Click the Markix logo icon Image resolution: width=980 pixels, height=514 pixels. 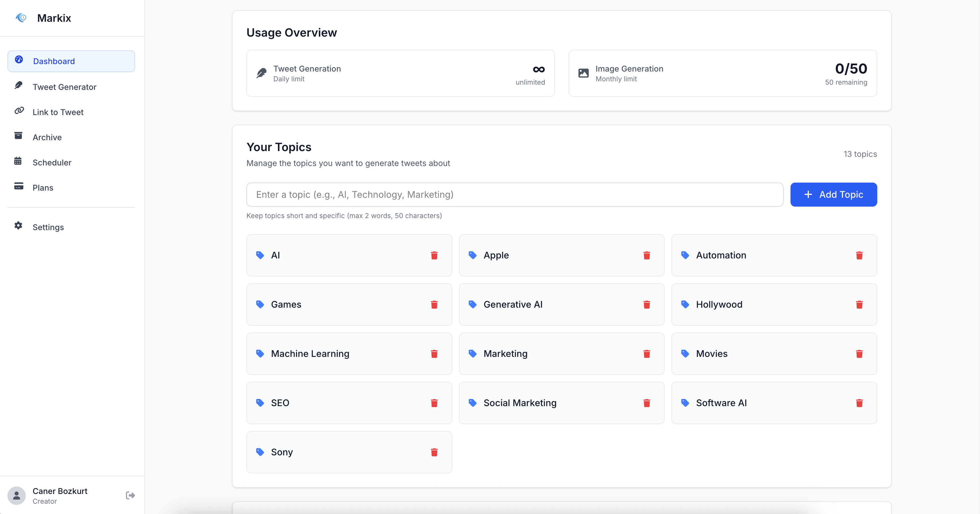[x=21, y=18]
